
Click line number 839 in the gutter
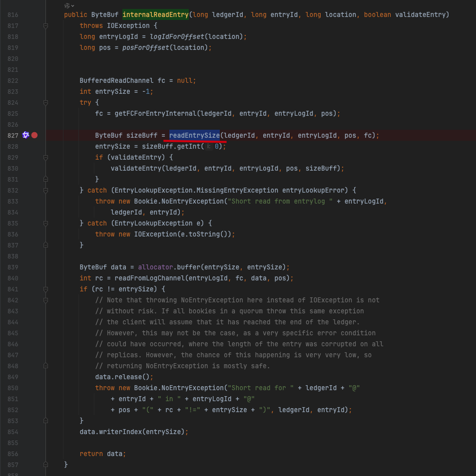pos(13,267)
